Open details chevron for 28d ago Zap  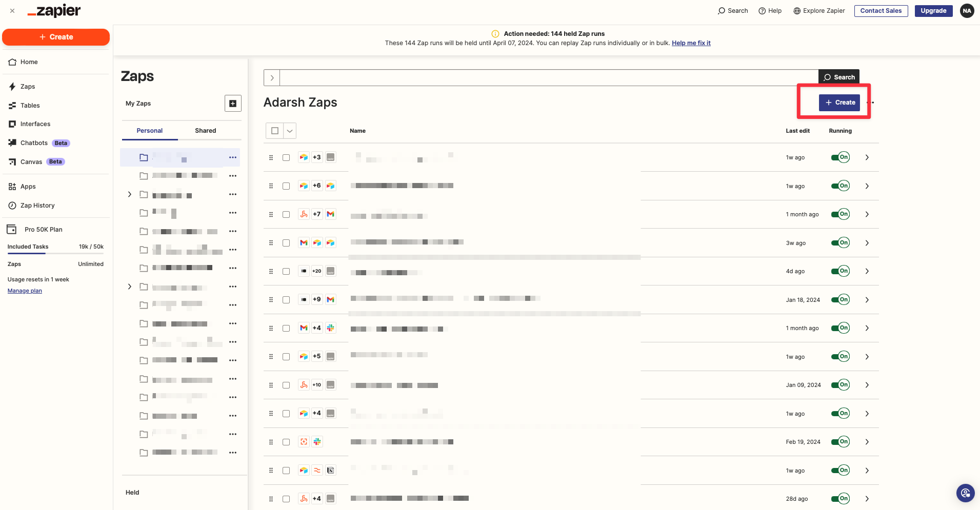867,499
